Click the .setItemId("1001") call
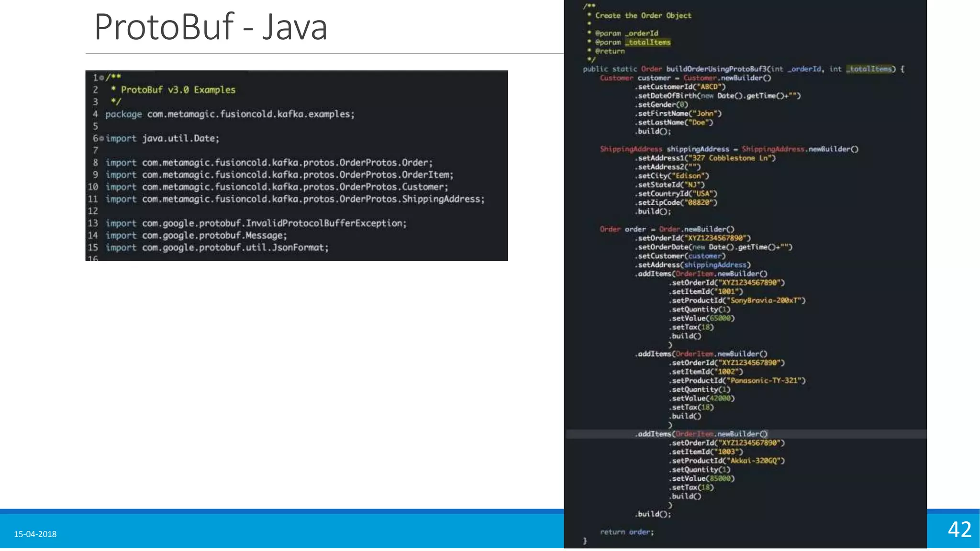The height and width of the screenshot is (551, 980). 706,291
